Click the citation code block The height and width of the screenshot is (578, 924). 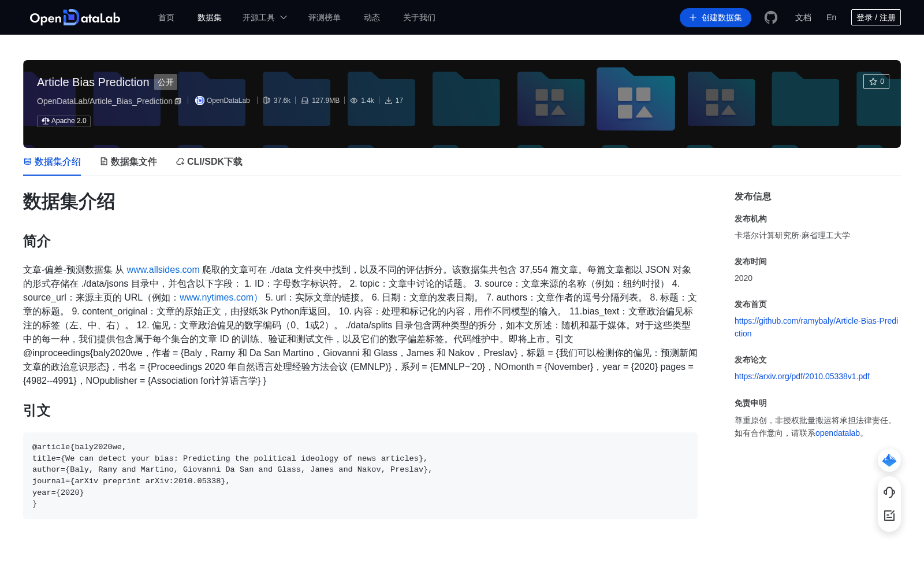(360, 476)
